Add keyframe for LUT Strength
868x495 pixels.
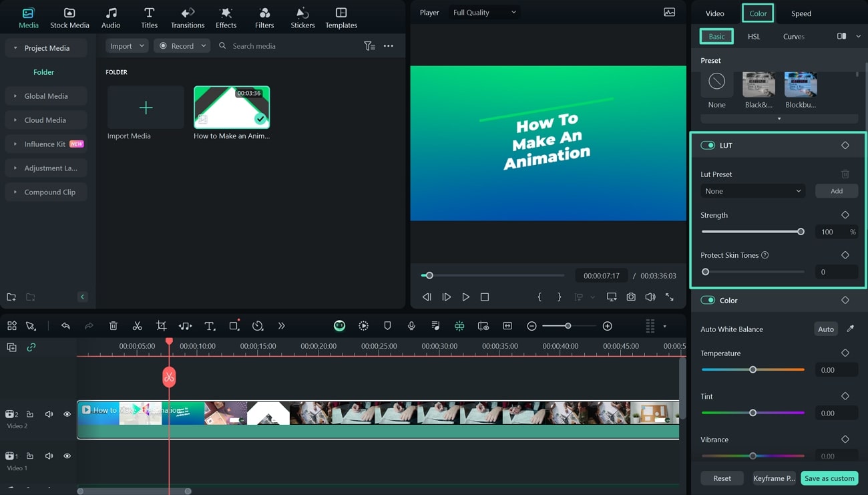coord(845,215)
